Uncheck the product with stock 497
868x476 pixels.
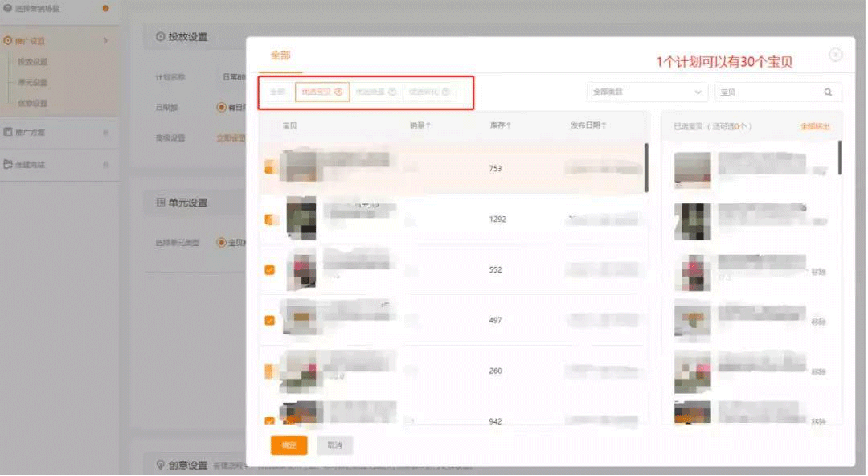tap(269, 320)
